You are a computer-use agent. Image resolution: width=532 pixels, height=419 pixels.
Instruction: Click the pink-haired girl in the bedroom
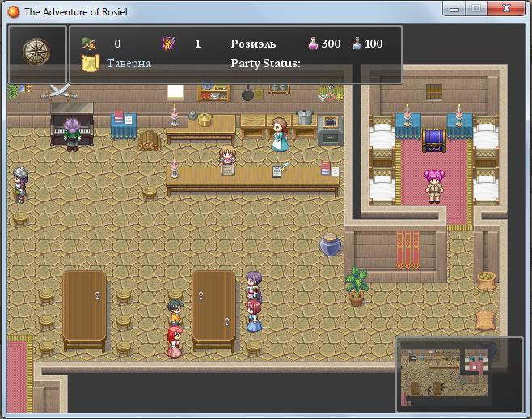click(434, 186)
